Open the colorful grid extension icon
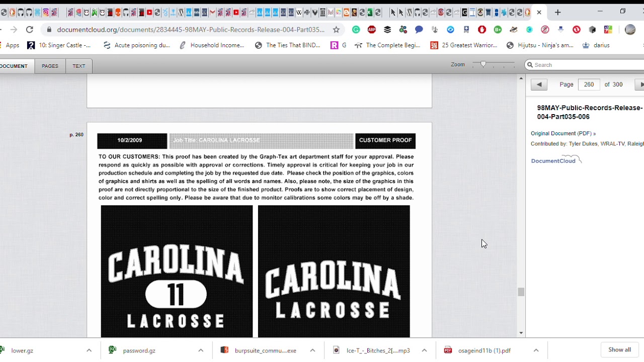The image size is (644, 362). (x=608, y=30)
